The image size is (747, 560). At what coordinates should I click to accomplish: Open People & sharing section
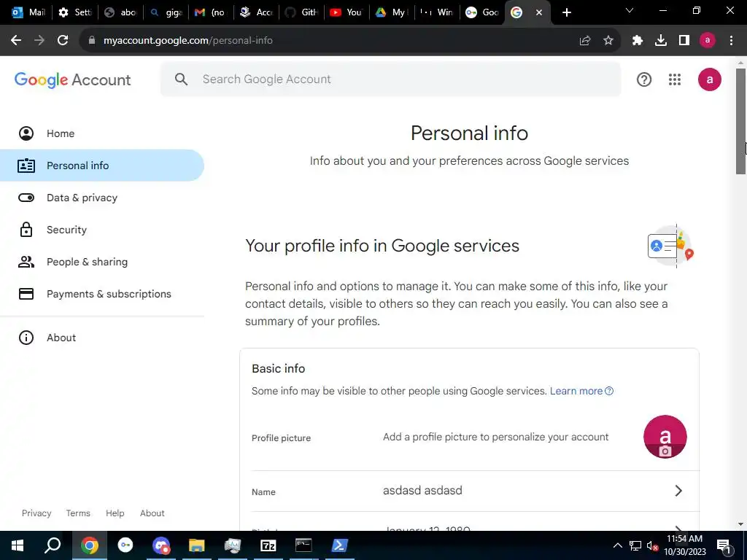click(x=102, y=262)
